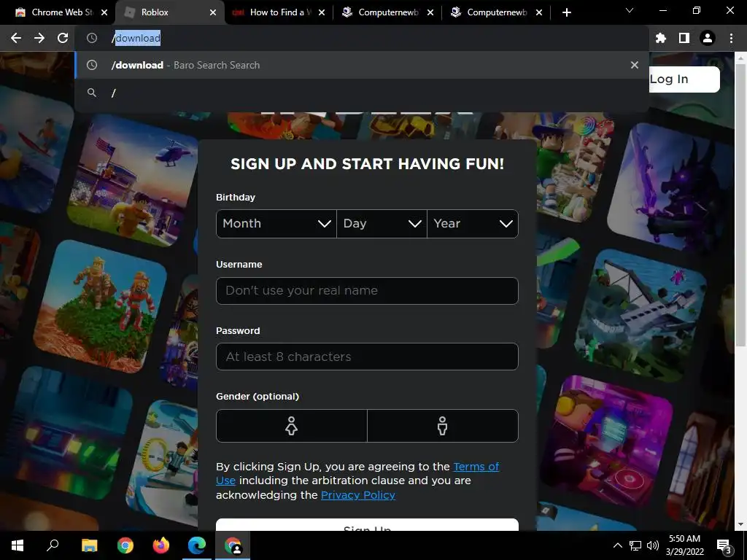747x560 pixels.
Task: Launch Microsoft Edge from the taskbar
Action: [x=197, y=545]
